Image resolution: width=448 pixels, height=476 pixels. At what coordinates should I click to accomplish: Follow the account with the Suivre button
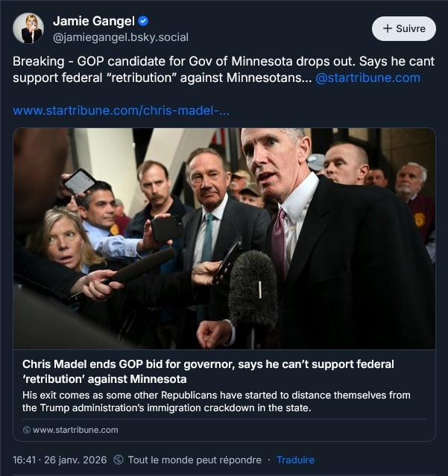404,28
